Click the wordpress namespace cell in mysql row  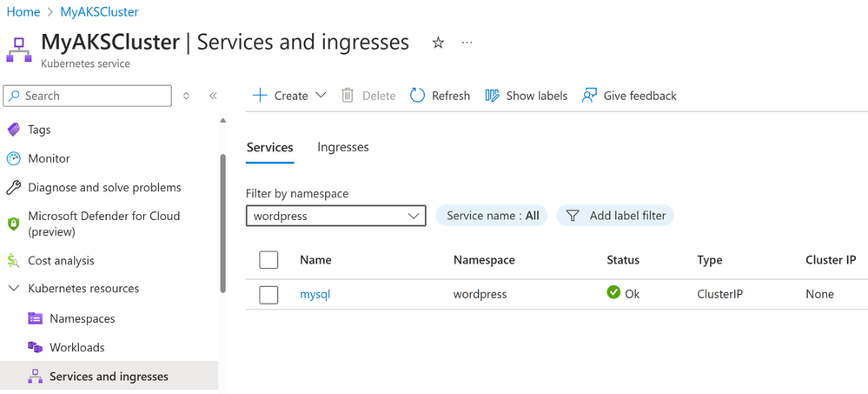click(x=480, y=294)
